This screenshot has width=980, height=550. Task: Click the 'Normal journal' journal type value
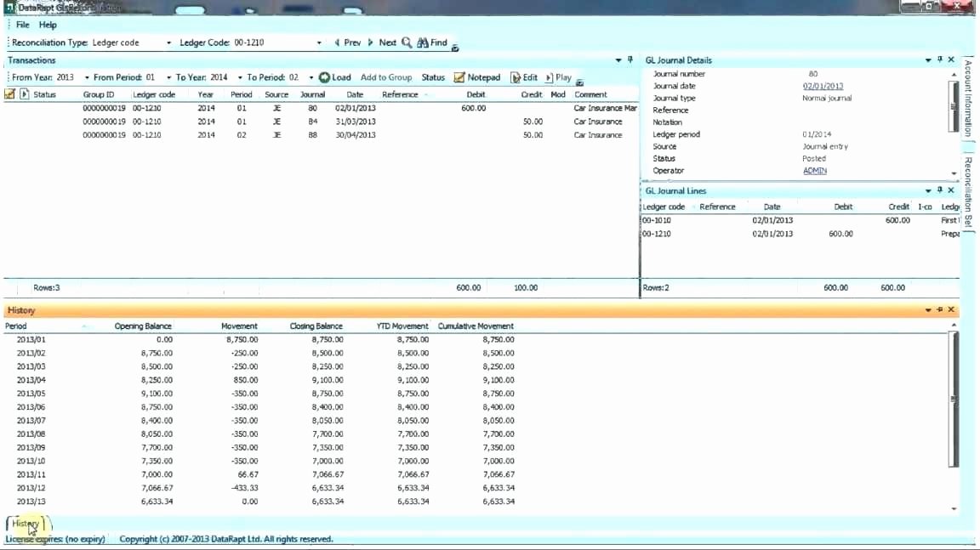[827, 98]
